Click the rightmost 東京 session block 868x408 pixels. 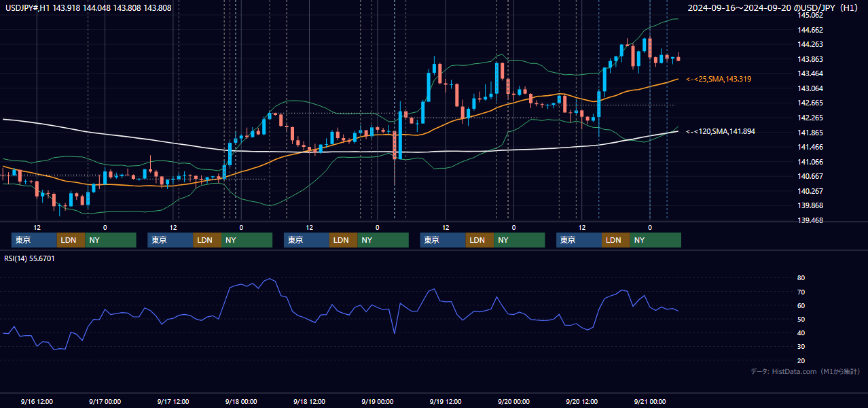pyautogui.click(x=579, y=240)
